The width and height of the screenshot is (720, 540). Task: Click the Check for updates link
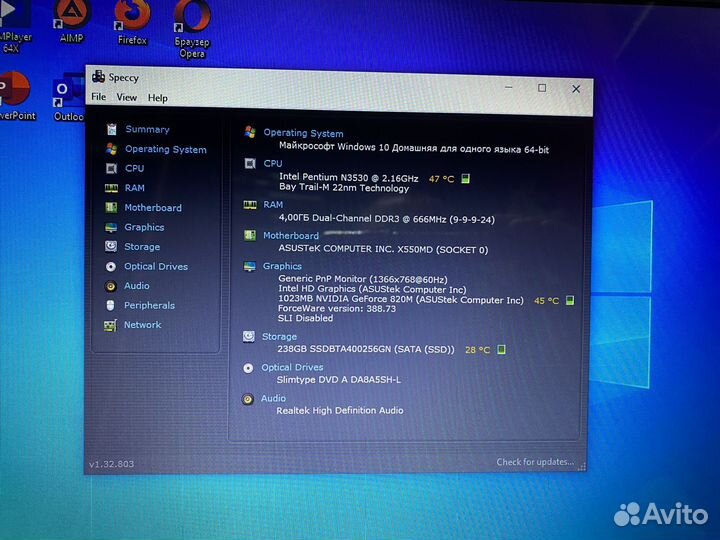pyautogui.click(x=535, y=461)
